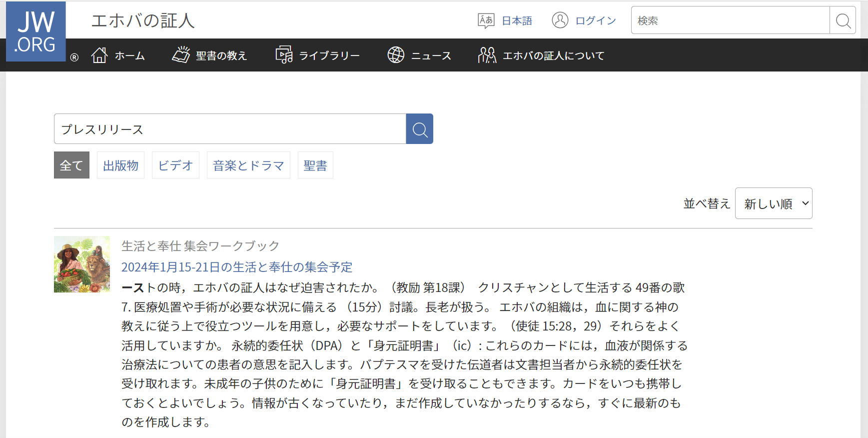The image size is (868, 438).
Task: Click the 生活と奉仕 集会ワークブック heading
Action: click(x=200, y=246)
